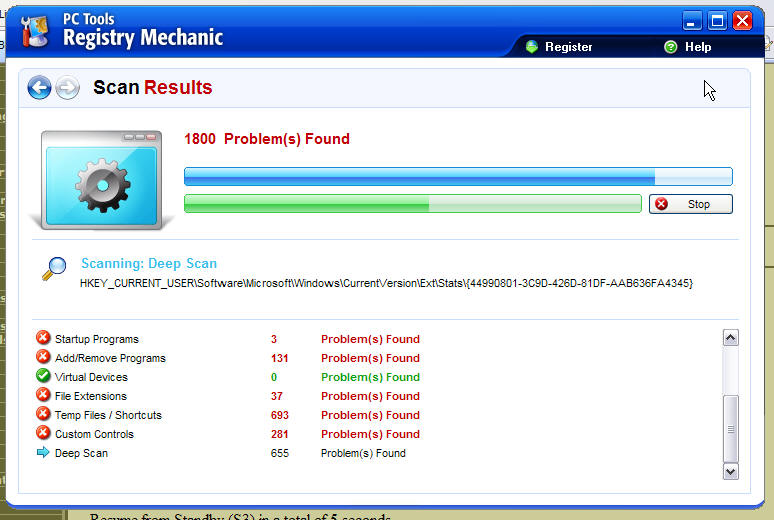Click the magnifying glass scanning icon

click(54, 269)
